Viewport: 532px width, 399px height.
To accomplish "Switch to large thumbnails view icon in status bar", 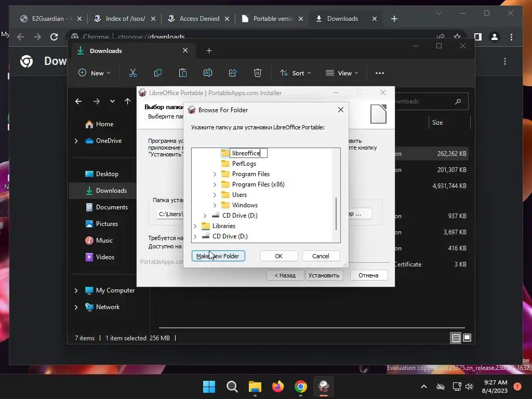I will click(x=467, y=338).
